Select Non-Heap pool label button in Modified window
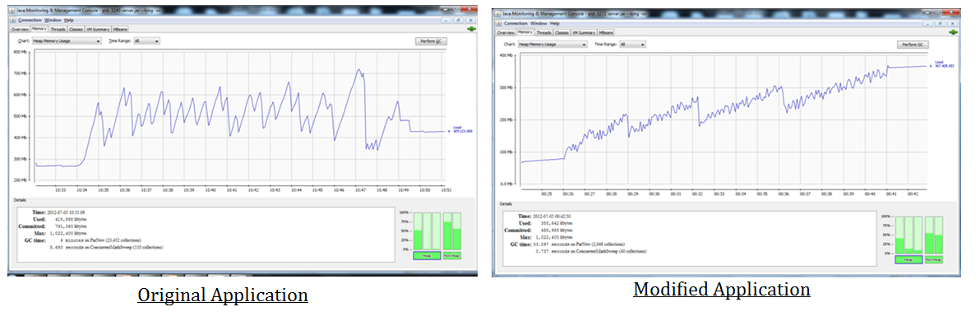 point(935,259)
